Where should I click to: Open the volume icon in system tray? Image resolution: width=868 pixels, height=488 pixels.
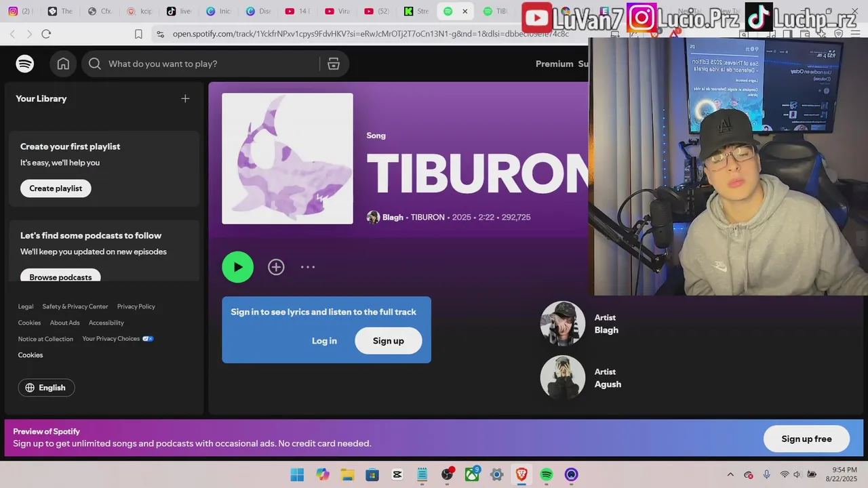pyautogui.click(x=797, y=474)
